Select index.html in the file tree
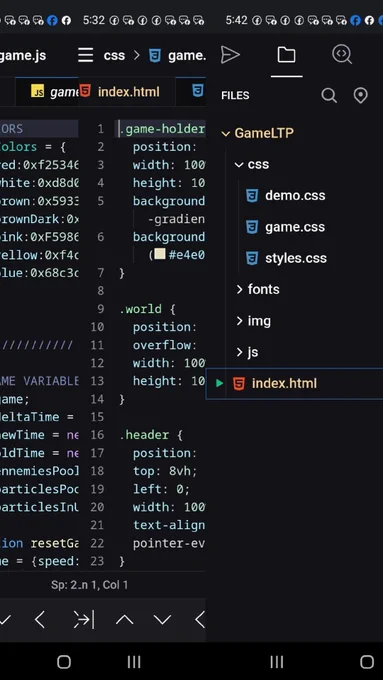383x680 pixels. (295, 383)
